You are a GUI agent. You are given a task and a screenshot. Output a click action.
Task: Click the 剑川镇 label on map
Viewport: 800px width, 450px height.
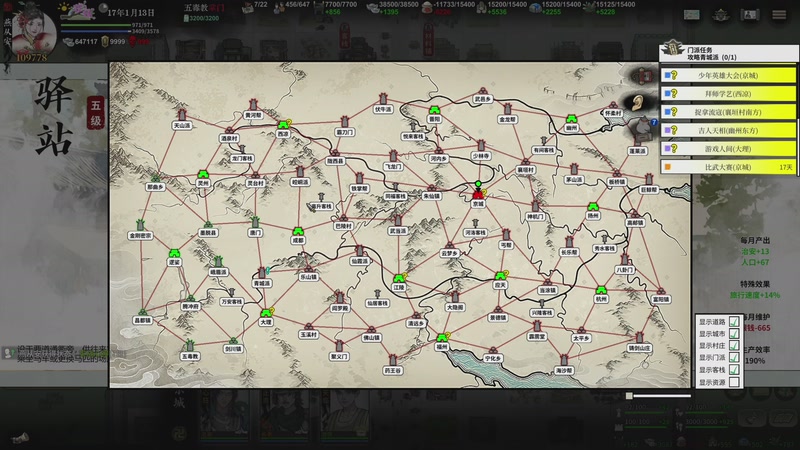point(233,349)
